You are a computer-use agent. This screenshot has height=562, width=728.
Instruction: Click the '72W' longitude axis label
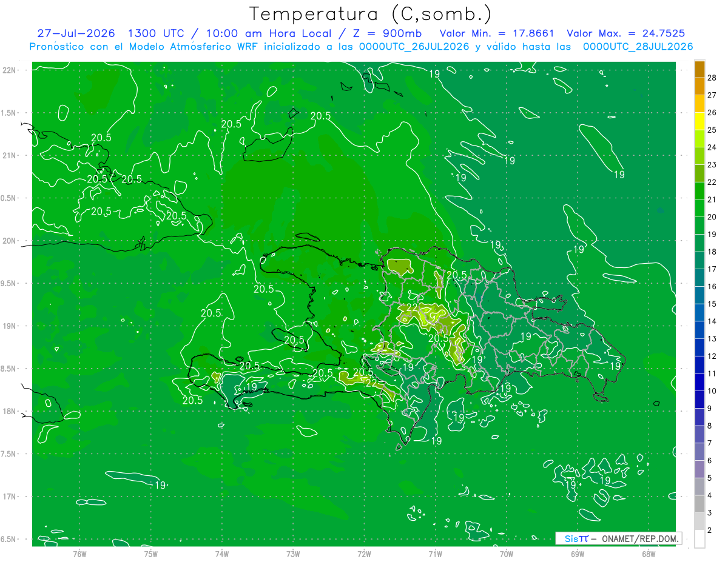(x=364, y=554)
